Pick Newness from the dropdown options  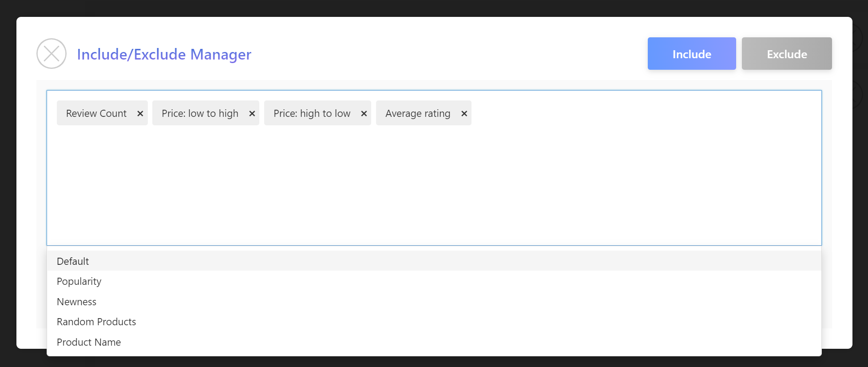click(x=76, y=302)
